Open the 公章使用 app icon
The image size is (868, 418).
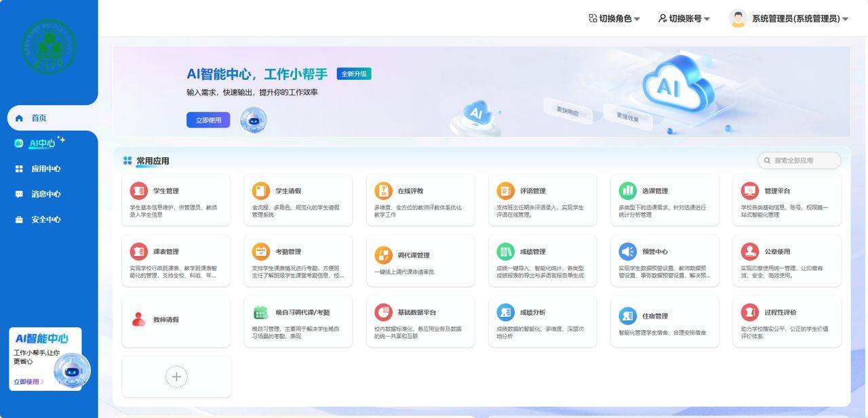click(749, 251)
